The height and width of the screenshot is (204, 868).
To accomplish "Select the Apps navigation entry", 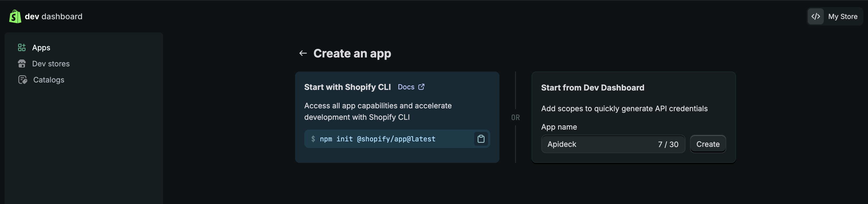I will pyautogui.click(x=41, y=47).
